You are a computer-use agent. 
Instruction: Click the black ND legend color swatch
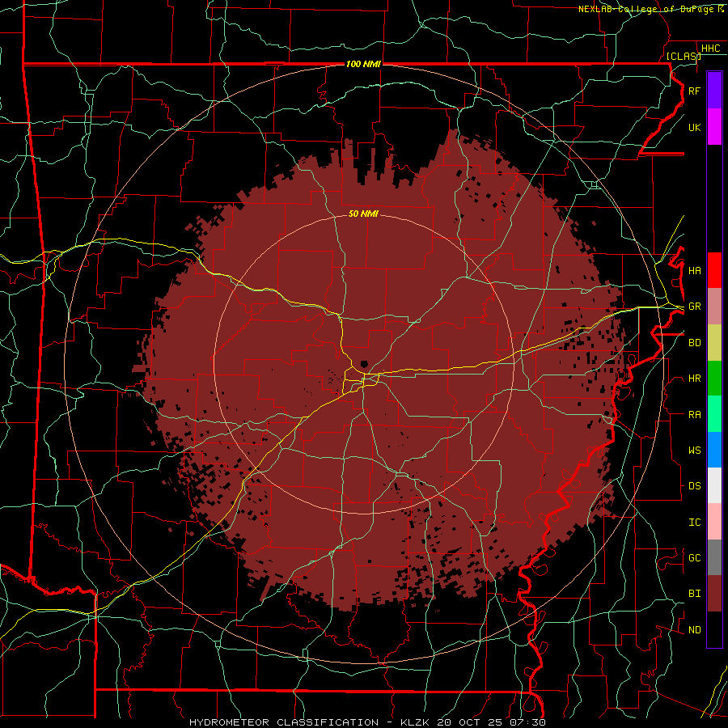coord(714,629)
